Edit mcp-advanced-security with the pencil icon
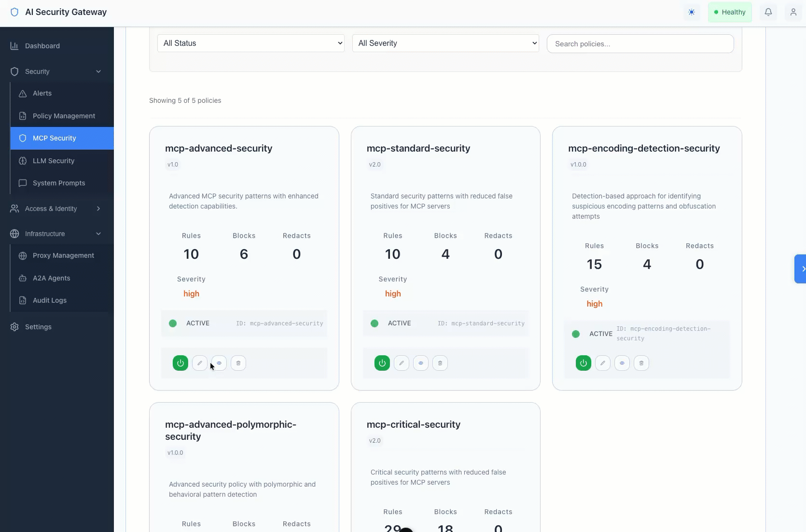Screen dimensions: 806x532 [x=199, y=363]
